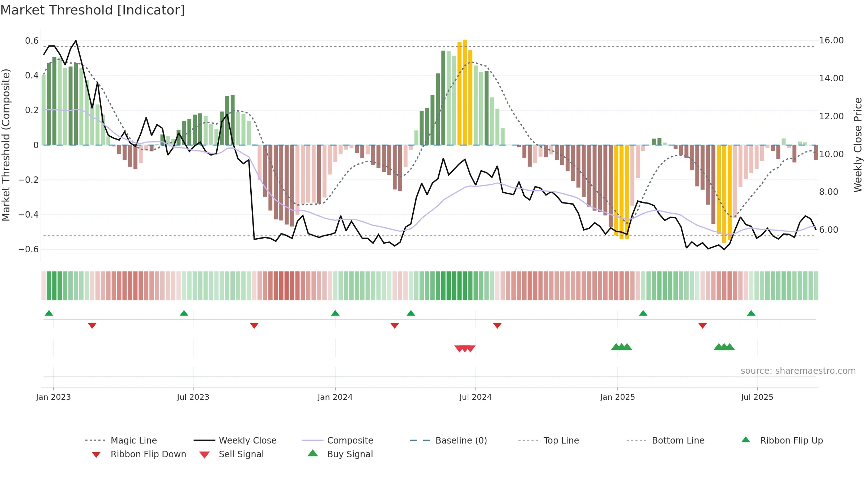Toggle the Ribbon Flip Up legend entry
This screenshot has width=868, height=488.
click(782, 440)
